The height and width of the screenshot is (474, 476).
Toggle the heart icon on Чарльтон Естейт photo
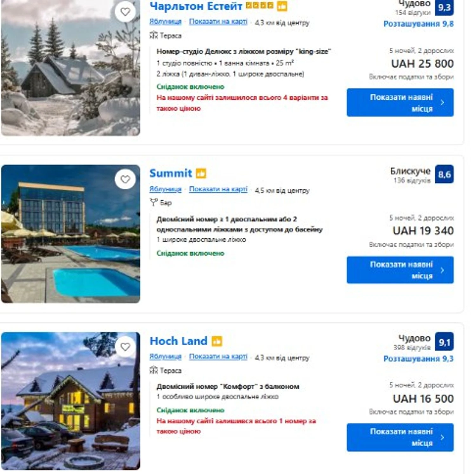tap(125, 12)
